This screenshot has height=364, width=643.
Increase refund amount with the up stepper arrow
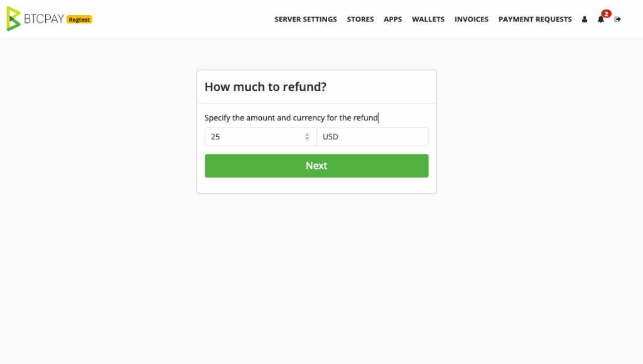[x=307, y=134]
